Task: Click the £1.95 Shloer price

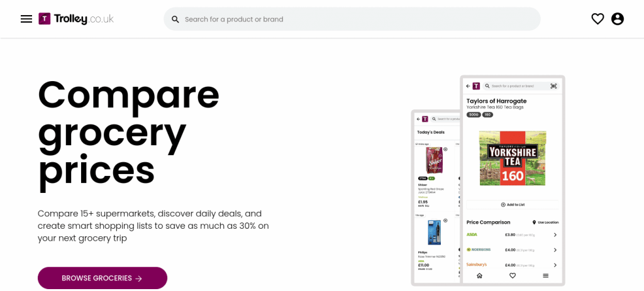Action: [422, 202]
